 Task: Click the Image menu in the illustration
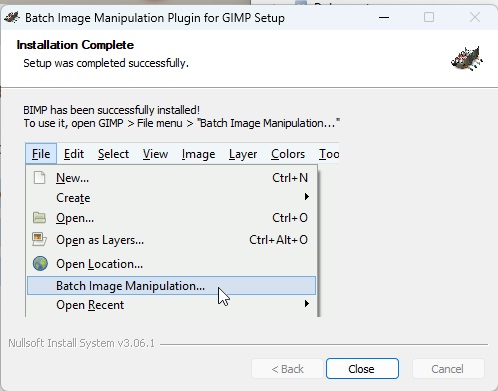[198, 154]
